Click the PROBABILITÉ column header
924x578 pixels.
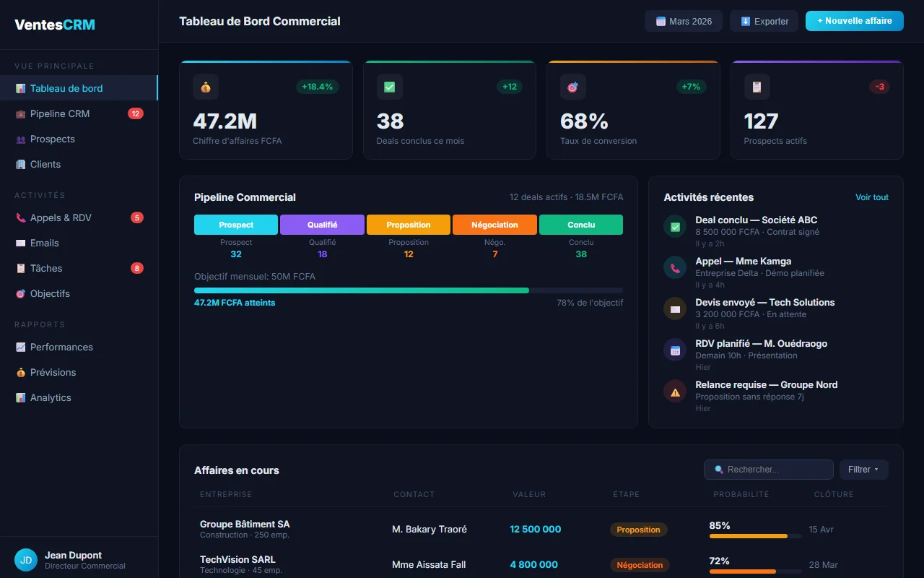click(741, 494)
